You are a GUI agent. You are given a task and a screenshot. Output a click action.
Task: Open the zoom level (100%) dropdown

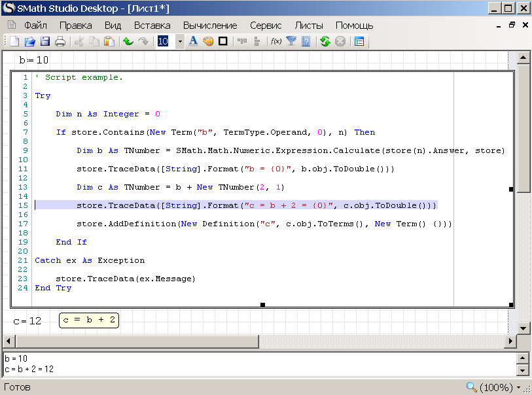518,388
